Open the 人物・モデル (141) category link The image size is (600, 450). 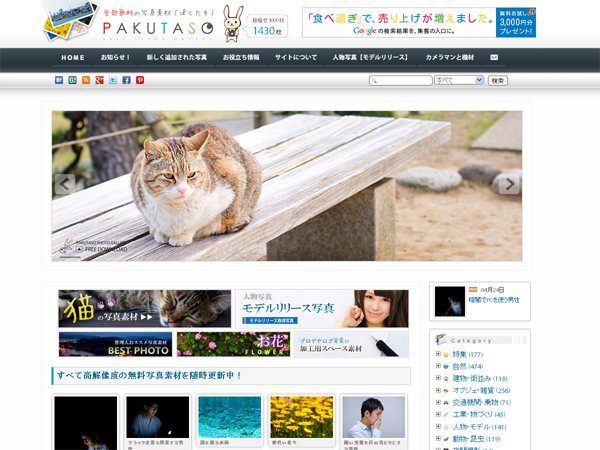tap(479, 427)
